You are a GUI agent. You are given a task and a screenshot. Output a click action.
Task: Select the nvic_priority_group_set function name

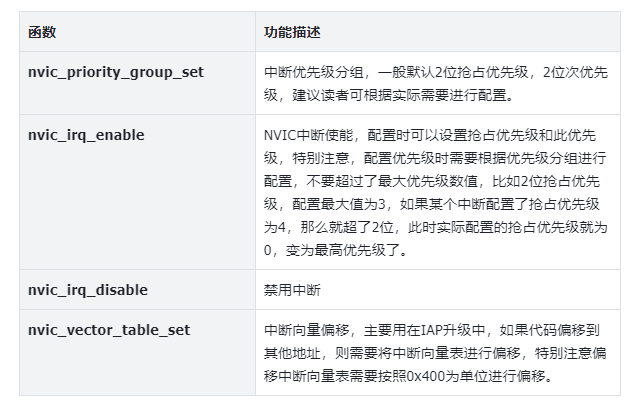coord(116,72)
